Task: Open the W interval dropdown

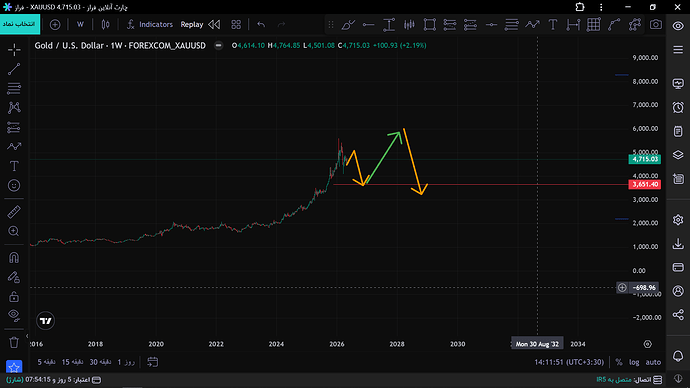Action: pos(80,25)
